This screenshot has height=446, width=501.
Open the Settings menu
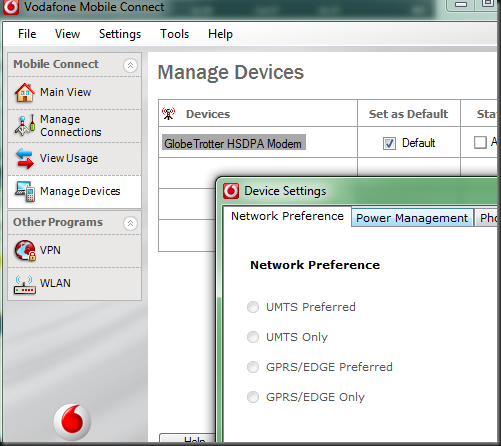coord(120,34)
